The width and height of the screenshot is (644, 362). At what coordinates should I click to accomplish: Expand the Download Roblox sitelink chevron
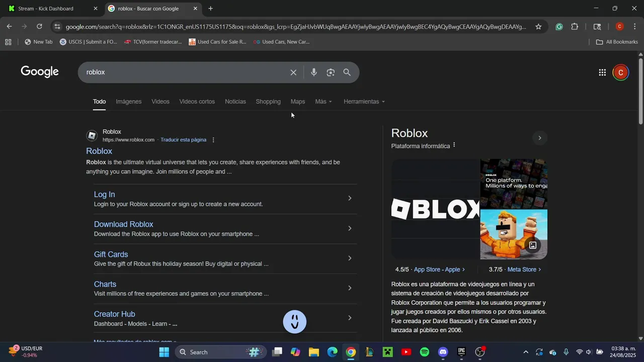tap(350, 228)
